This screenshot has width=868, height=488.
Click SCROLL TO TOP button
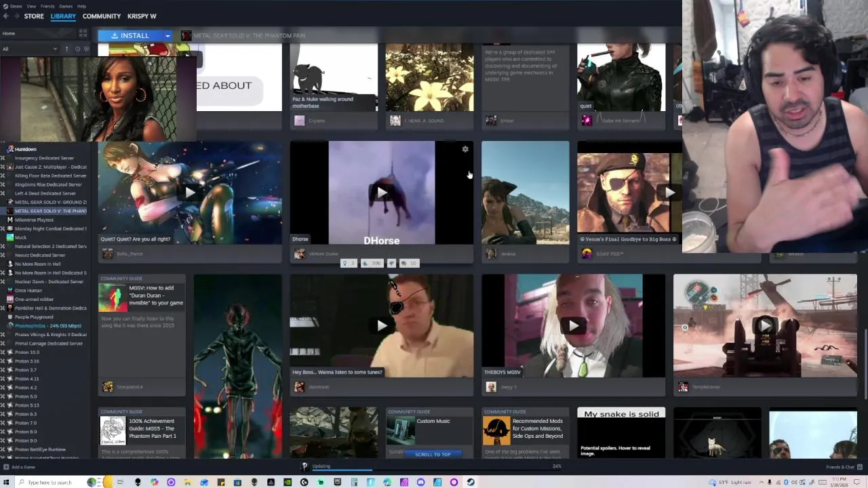tap(433, 454)
